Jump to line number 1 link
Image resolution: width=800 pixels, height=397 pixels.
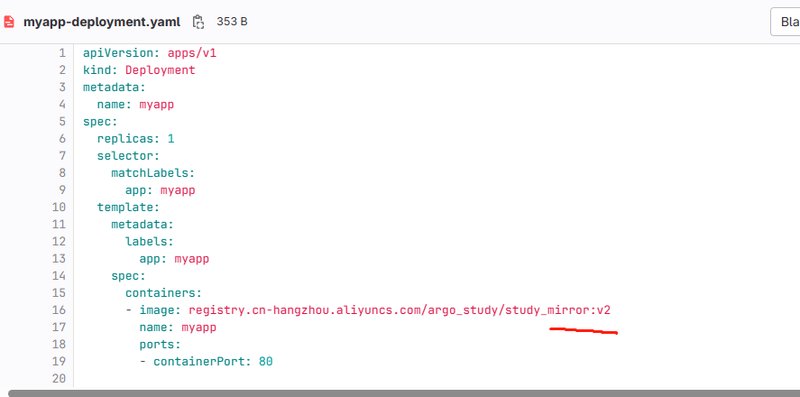(62, 53)
